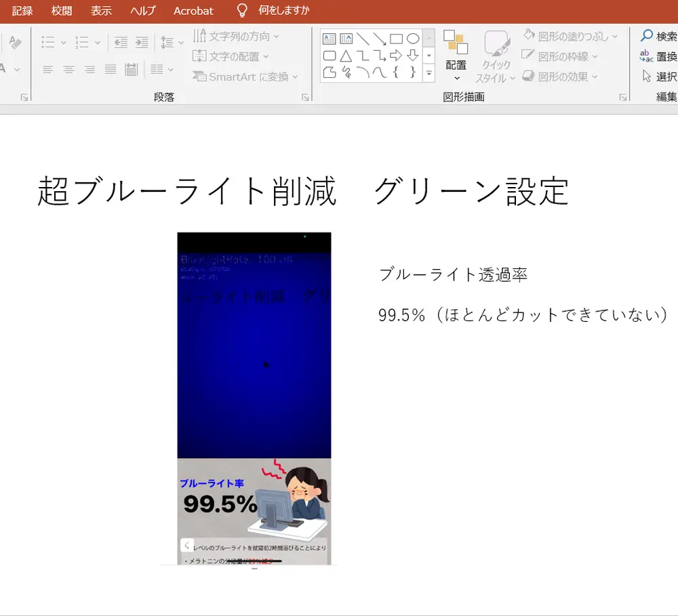Switch to the 校閲 (Review) ribbon tab
This screenshot has width=678, height=616.
(x=61, y=11)
